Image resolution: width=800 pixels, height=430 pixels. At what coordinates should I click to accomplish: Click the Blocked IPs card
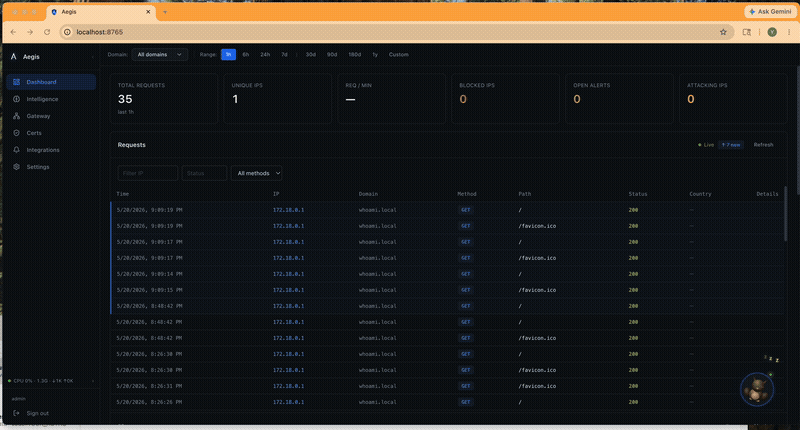[x=506, y=98]
